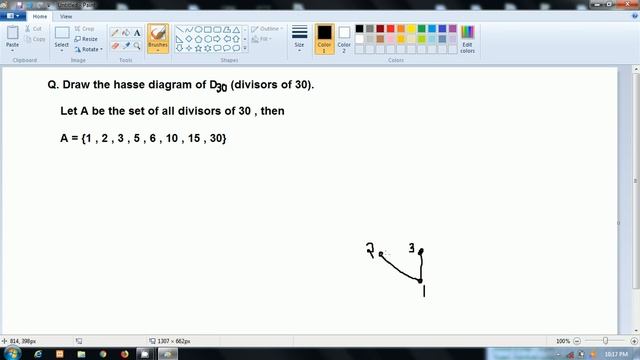This screenshot has width=640, height=360.
Task: Activate Color 1 foreground swatch
Action: coord(324,39)
